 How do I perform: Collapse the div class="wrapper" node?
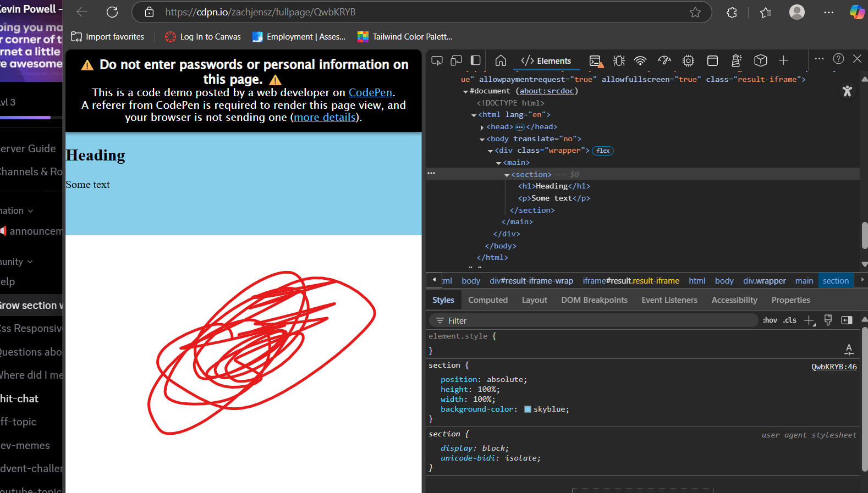[x=490, y=151]
